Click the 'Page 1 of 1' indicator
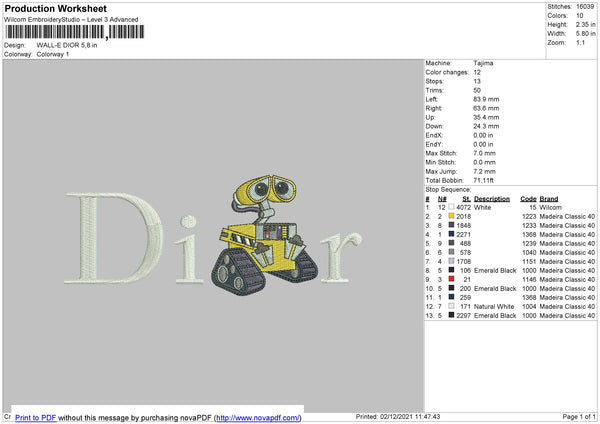The image size is (600, 424). pyautogui.click(x=579, y=416)
